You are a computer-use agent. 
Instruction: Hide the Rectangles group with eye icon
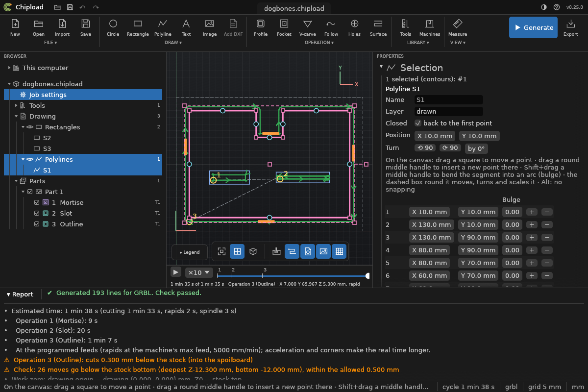(x=30, y=127)
